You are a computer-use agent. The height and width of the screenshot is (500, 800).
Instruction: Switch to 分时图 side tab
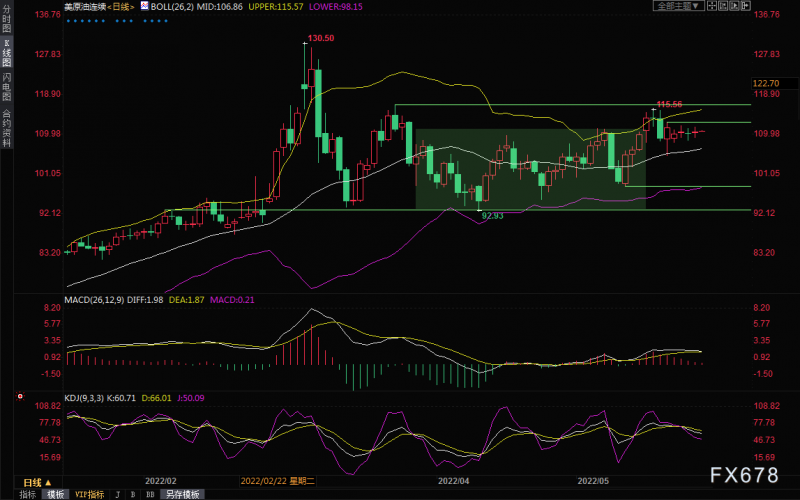pos(6,18)
